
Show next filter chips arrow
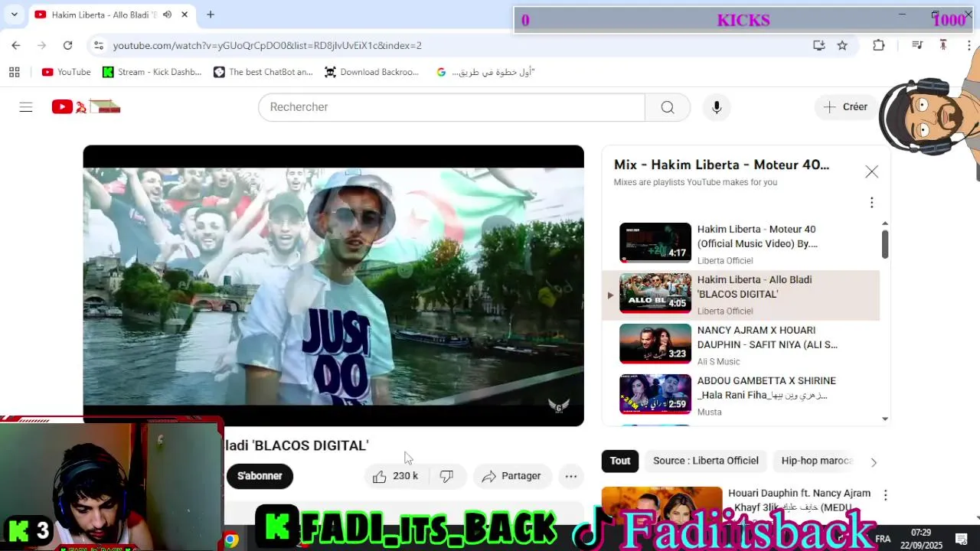[x=874, y=461]
